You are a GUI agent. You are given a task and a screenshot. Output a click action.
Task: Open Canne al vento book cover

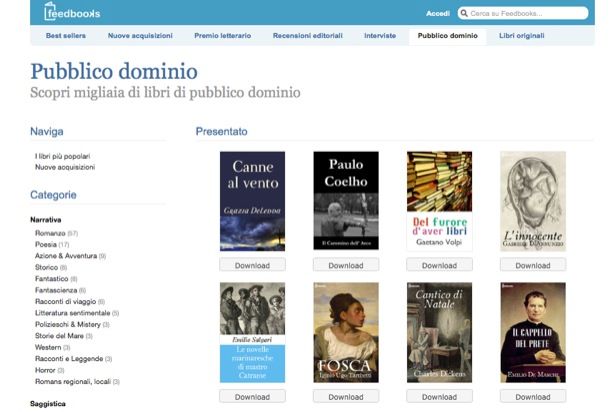coord(252,201)
